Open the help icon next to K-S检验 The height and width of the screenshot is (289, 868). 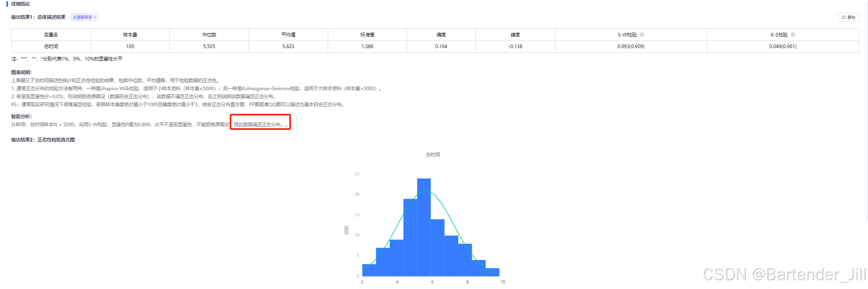point(793,34)
